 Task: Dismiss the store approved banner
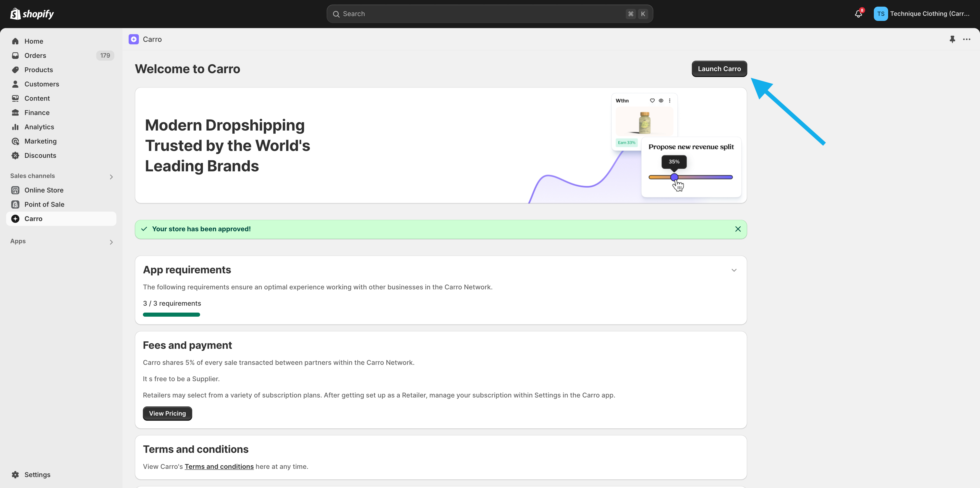tap(738, 229)
